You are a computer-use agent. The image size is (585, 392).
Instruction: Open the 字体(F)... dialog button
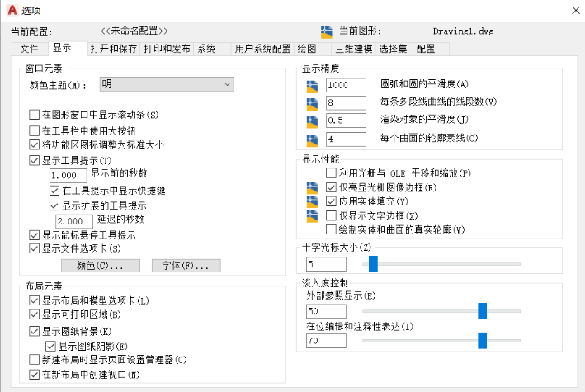coord(186,266)
